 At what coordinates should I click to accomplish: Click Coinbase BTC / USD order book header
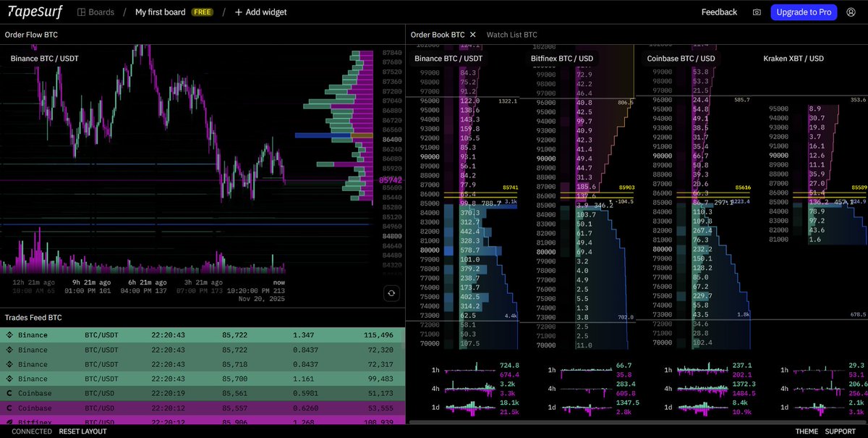[681, 59]
